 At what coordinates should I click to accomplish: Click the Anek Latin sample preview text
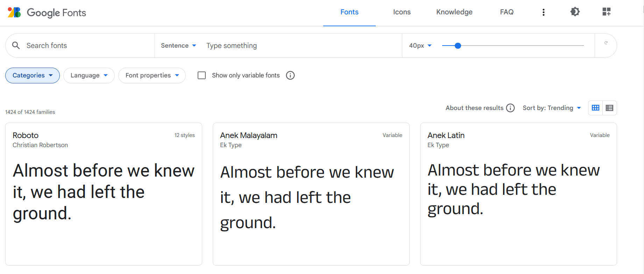[x=514, y=190]
